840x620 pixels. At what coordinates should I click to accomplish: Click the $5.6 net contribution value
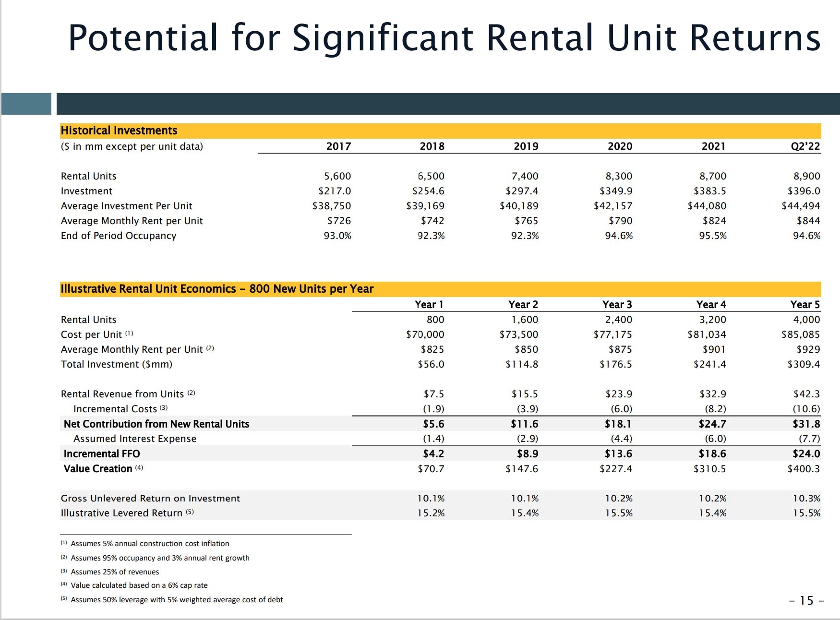(433, 424)
